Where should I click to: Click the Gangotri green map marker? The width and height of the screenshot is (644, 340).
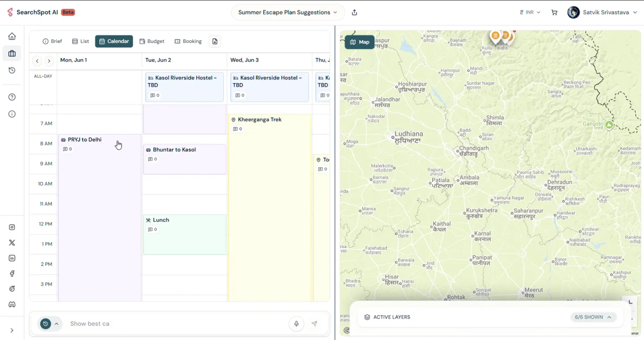[x=609, y=125]
